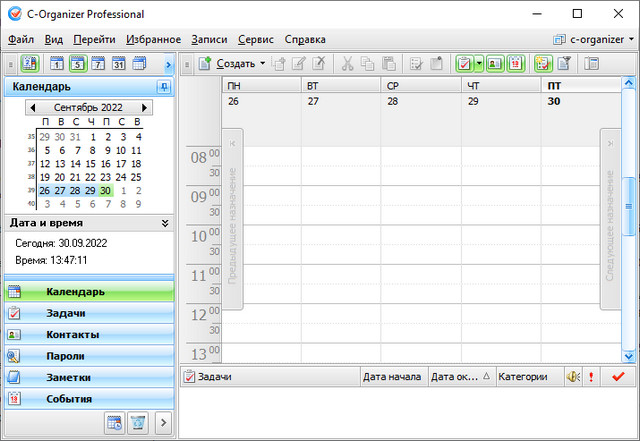Viewport: 640px width, 441px height.
Task: Open the filter funnel icon in toolbar
Action: click(564, 64)
